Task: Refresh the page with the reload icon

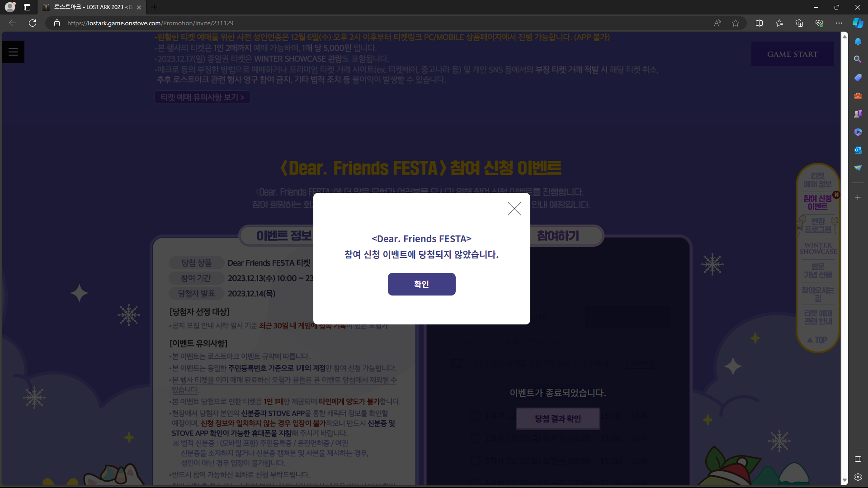Action: click(x=33, y=23)
